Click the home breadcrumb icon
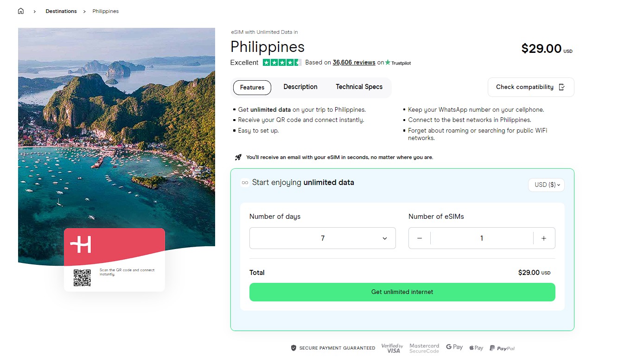The image size is (618, 364). pyautogui.click(x=20, y=10)
